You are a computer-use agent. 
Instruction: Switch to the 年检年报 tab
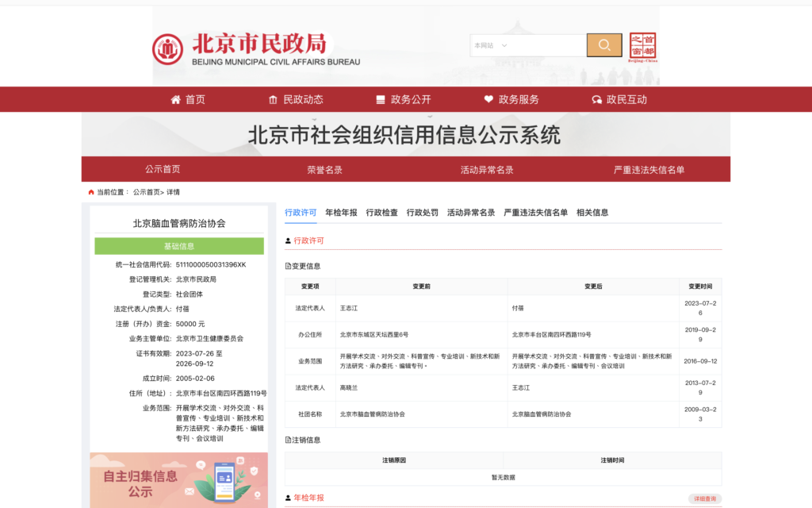click(341, 213)
